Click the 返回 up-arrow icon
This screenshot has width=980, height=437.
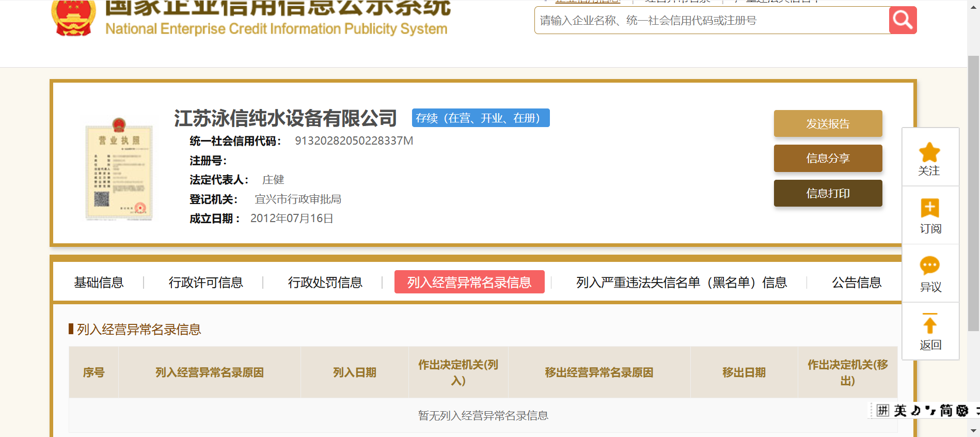coord(930,323)
